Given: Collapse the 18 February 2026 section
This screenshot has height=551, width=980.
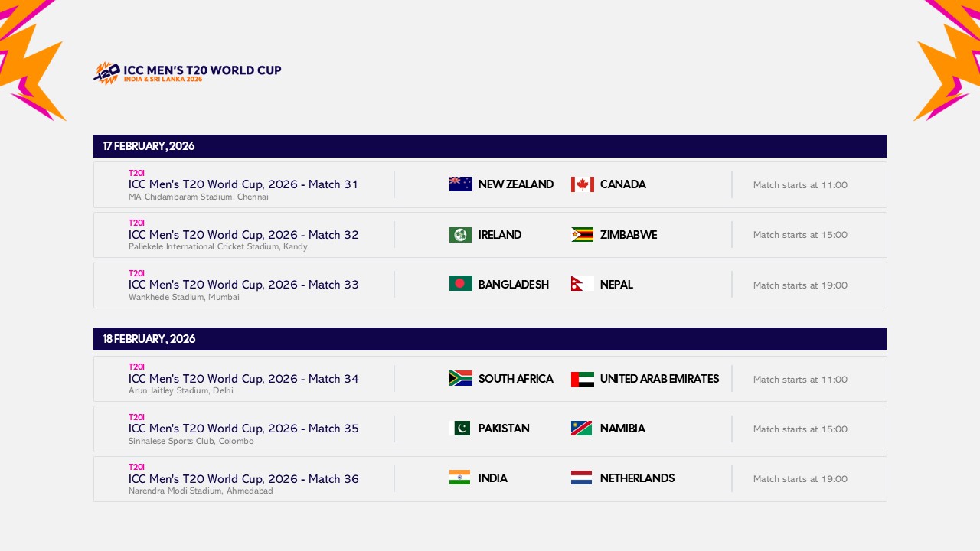Looking at the screenshot, I should click(490, 339).
